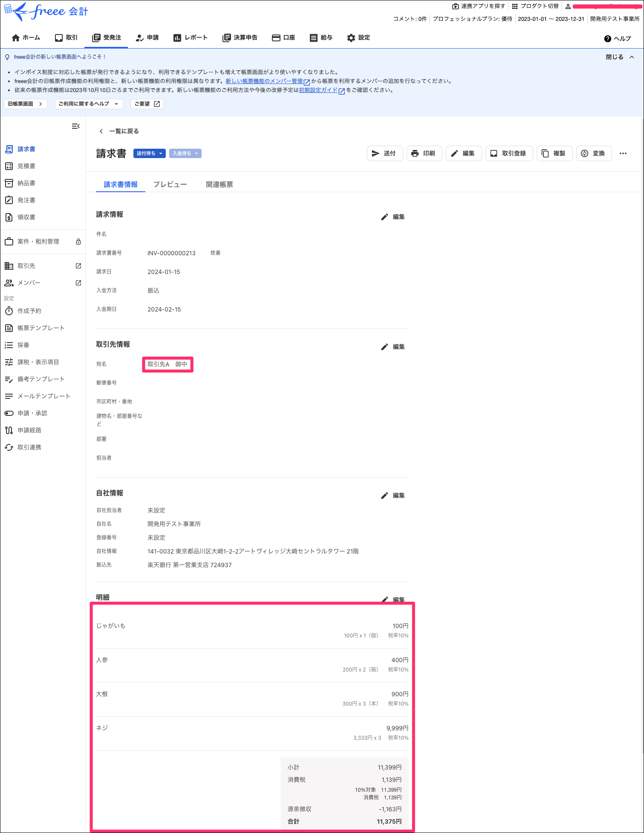This screenshot has height=833, width=644.
Task: Open the 設定 gear menu
Action: tap(358, 38)
